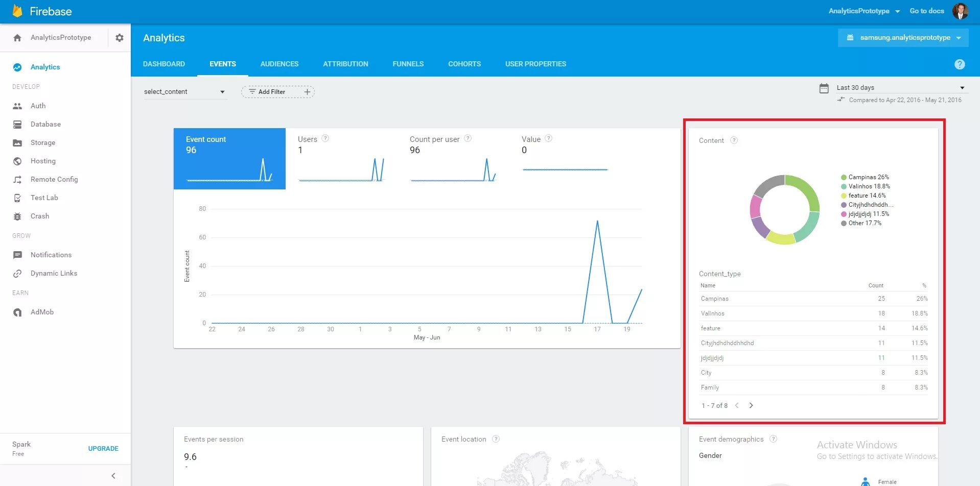Click the Add Filter button

click(x=278, y=92)
